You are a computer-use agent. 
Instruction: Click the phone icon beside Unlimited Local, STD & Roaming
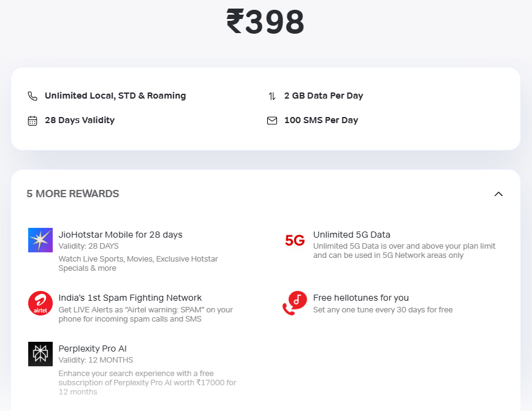tap(32, 96)
